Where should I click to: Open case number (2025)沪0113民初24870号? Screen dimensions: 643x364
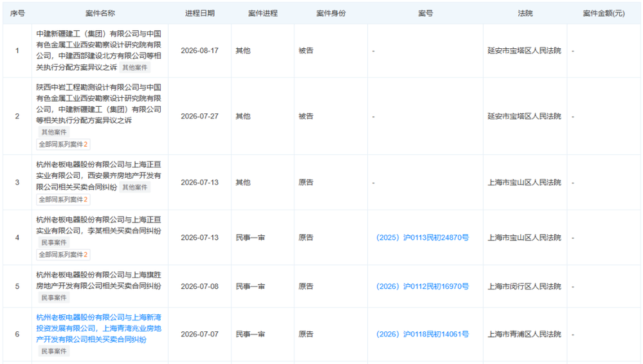(422, 237)
